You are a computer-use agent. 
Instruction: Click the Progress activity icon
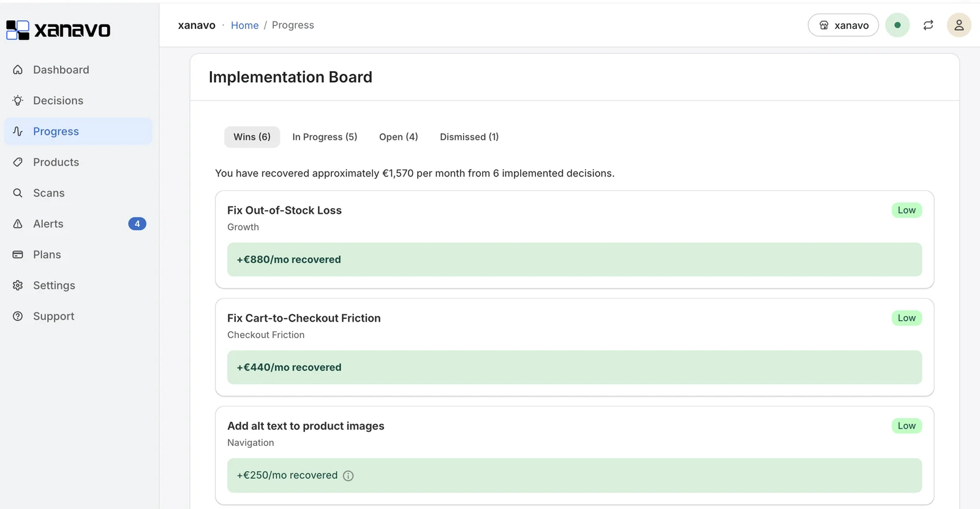pos(18,131)
